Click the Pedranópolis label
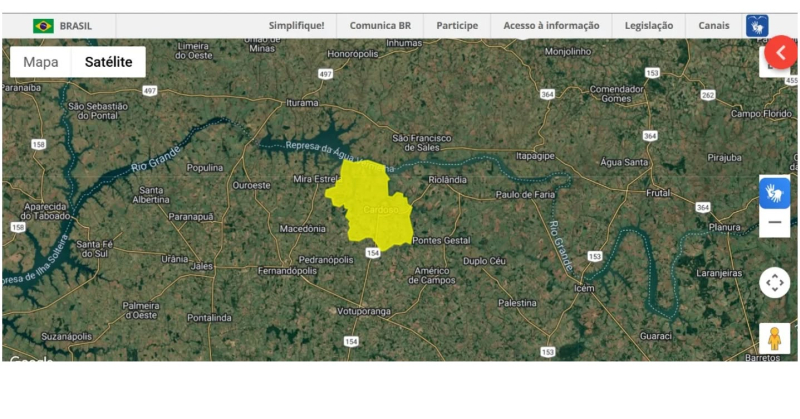 326,260
